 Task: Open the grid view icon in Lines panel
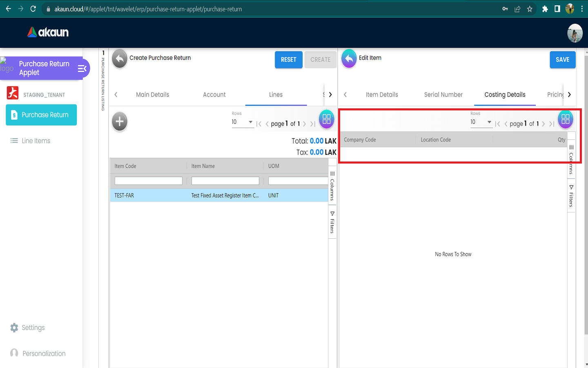327,119
